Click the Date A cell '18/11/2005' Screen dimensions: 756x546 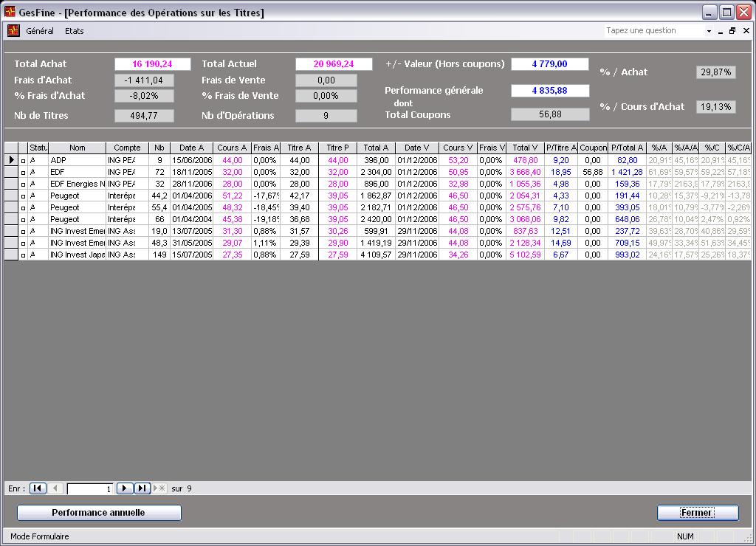(x=191, y=172)
